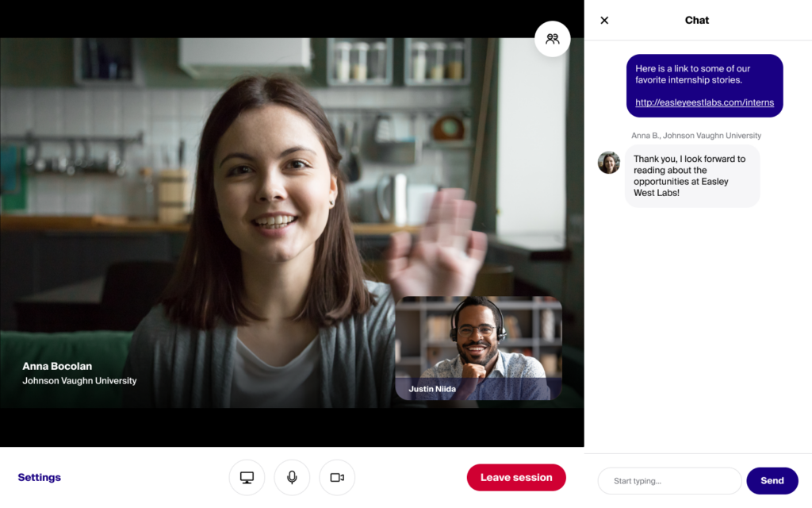The height and width of the screenshot is (508, 812).
Task: Click the Send button
Action: [x=772, y=480]
